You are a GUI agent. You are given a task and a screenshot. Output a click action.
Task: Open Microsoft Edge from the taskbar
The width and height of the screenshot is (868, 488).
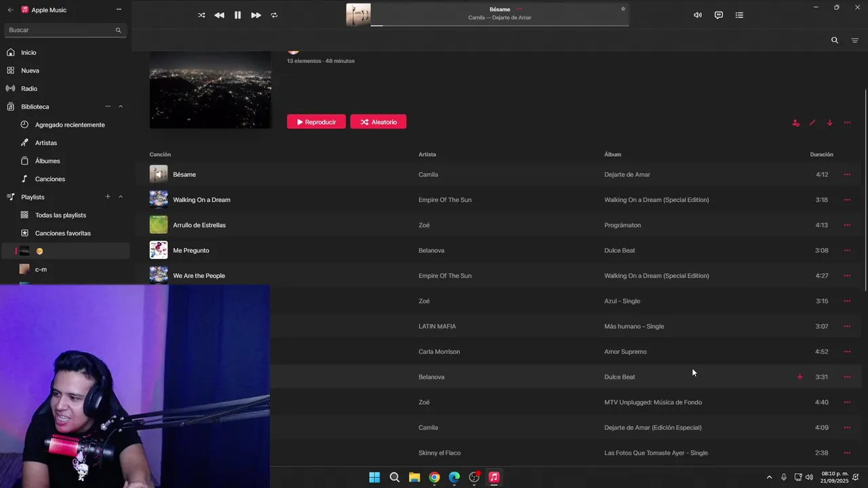(x=454, y=477)
